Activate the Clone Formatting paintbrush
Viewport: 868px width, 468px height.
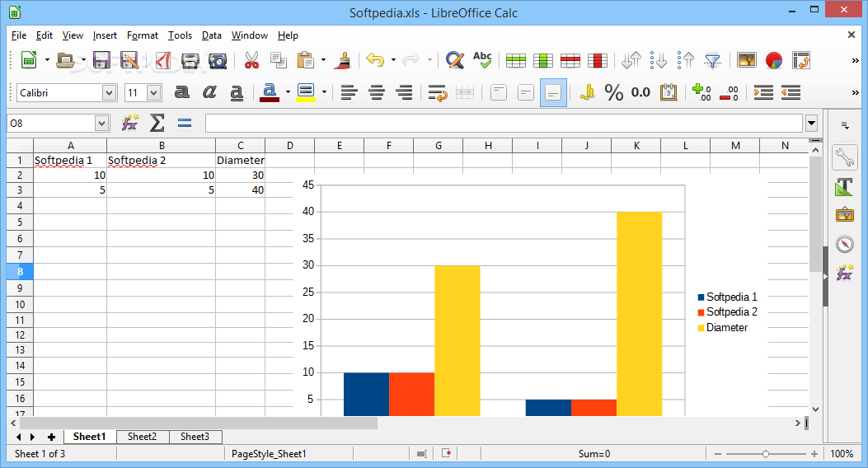(343, 60)
